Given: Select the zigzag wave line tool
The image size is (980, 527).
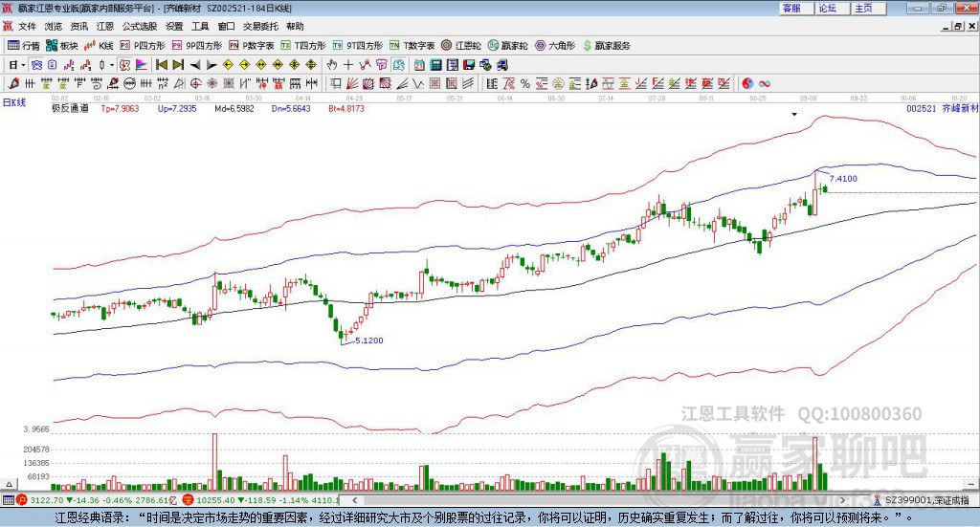Looking at the screenshot, I should (x=418, y=83).
